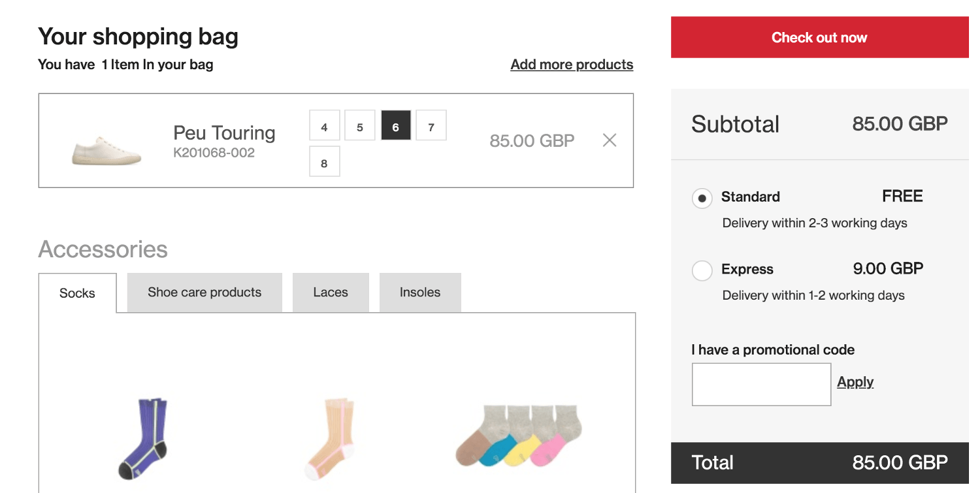Select the purple sock product image

[x=143, y=438]
